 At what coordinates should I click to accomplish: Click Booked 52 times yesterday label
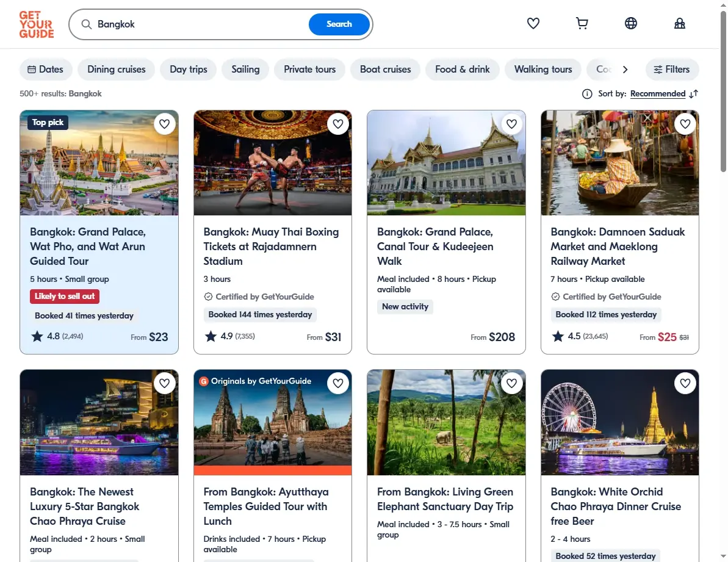coord(605,556)
